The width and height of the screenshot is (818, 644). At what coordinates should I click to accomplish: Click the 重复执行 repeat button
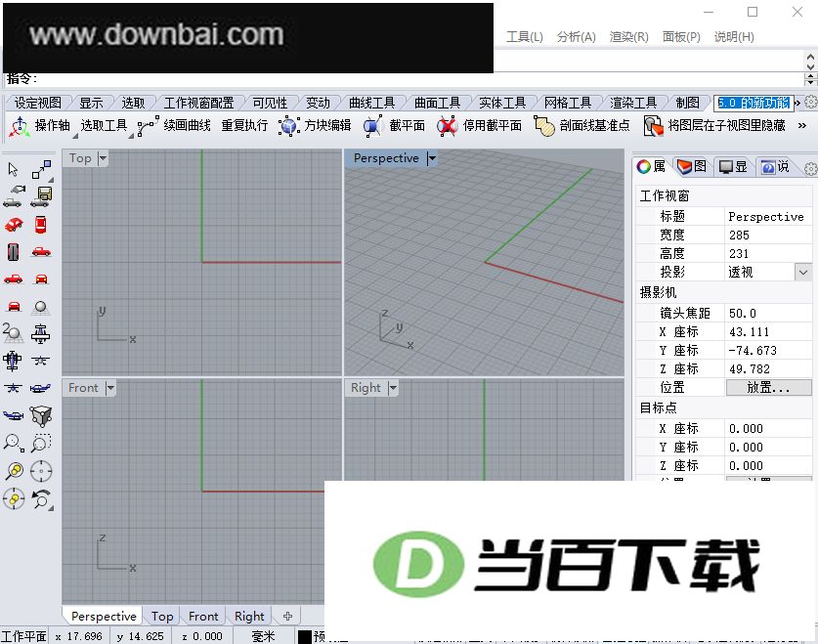coord(244,126)
